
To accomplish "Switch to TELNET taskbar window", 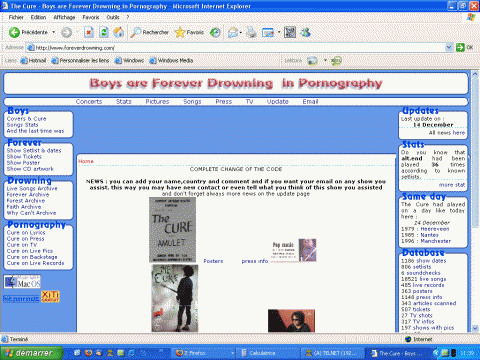I will click(x=331, y=353).
